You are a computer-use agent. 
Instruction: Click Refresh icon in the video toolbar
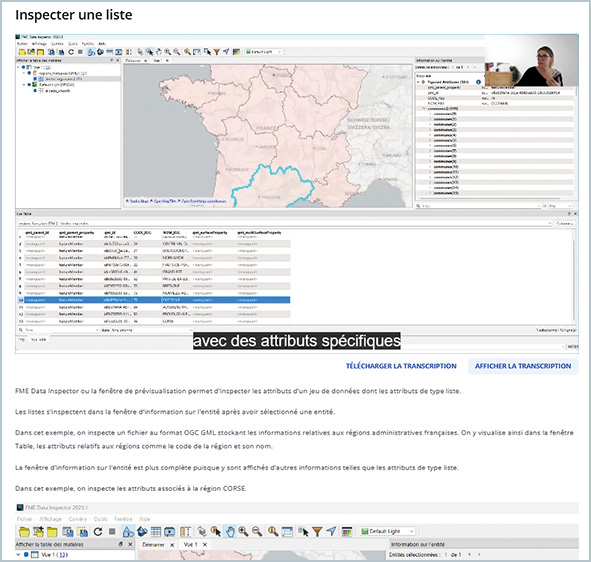[x=71, y=52]
